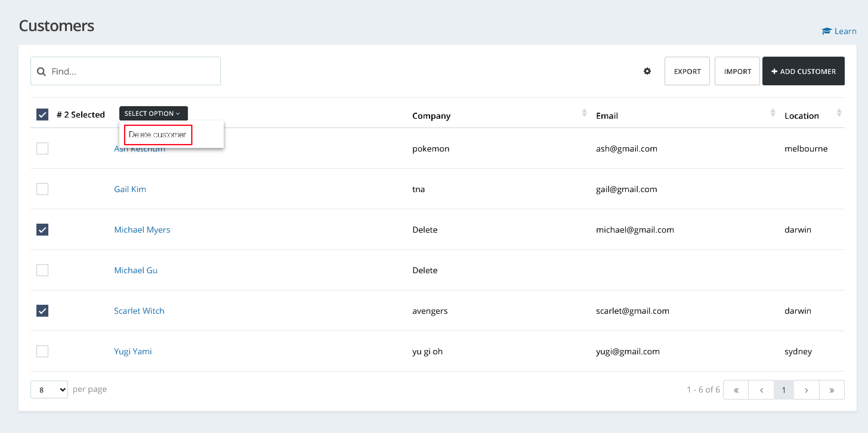Click the Learn graduation cap icon
This screenshot has height=433, width=868.
coord(827,31)
